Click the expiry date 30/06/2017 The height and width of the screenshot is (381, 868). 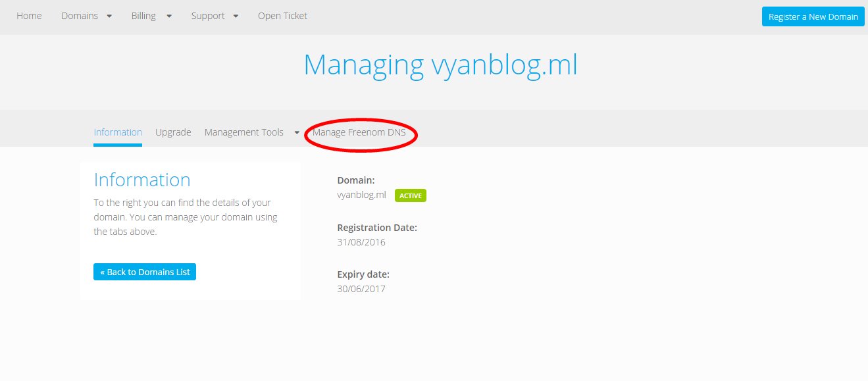pyautogui.click(x=361, y=289)
